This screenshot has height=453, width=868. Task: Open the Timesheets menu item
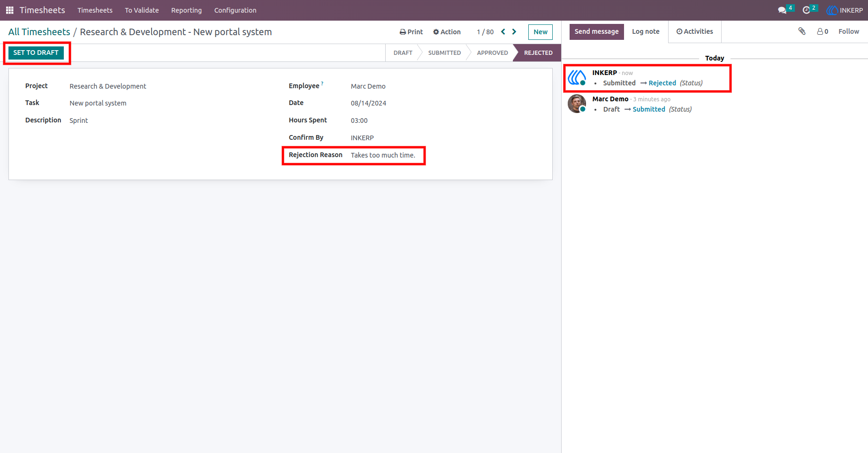point(95,10)
